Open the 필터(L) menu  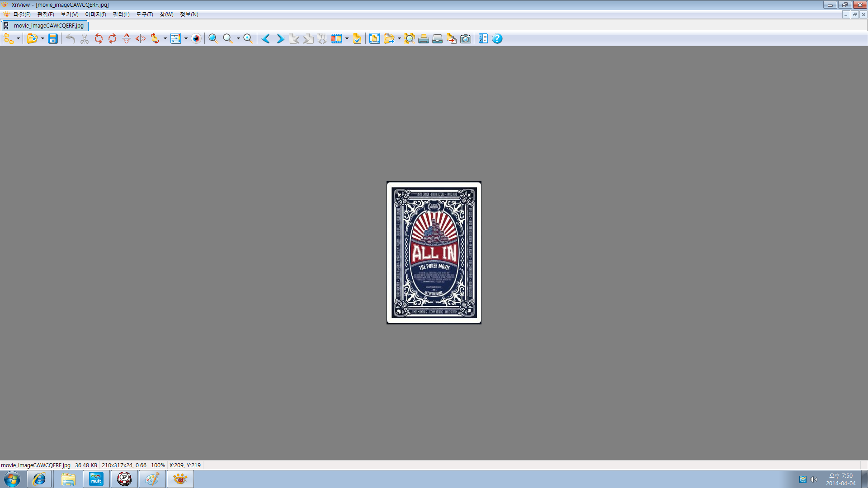coord(121,14)
